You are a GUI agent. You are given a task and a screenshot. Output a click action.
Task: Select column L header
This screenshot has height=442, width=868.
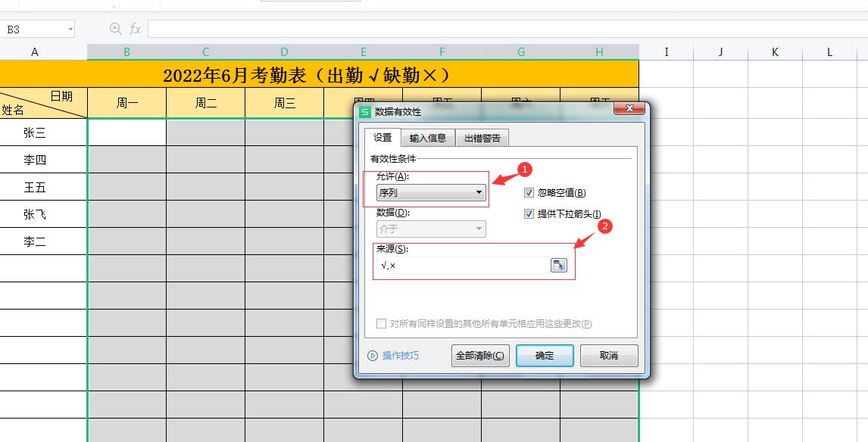point(830,52)
